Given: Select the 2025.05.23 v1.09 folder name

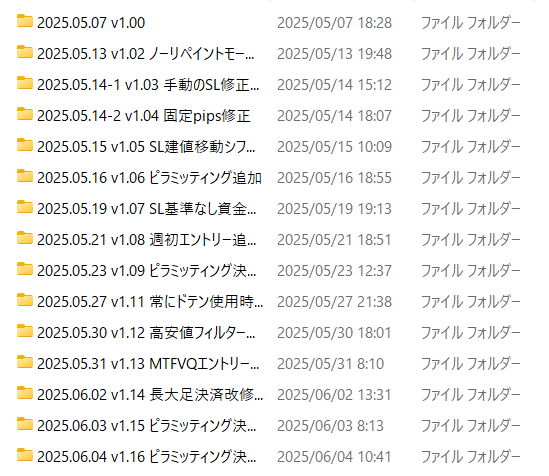Looking at the screenshot, I should point(147,271).
